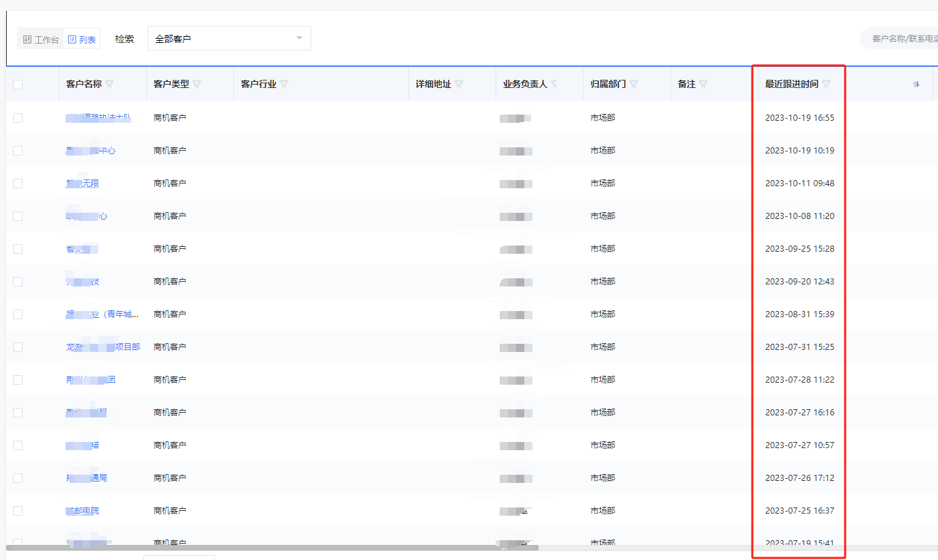The image size is (938, 560).
Task: Open the 最近跟进时间 filter icon
Action: tap(826, 85)
